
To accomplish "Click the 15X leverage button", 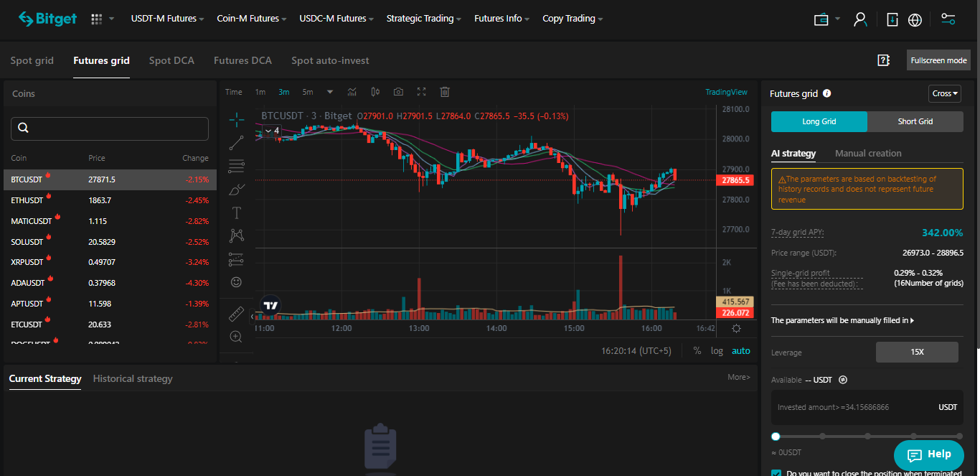I will pyautogui.click(x=917, y=353).
